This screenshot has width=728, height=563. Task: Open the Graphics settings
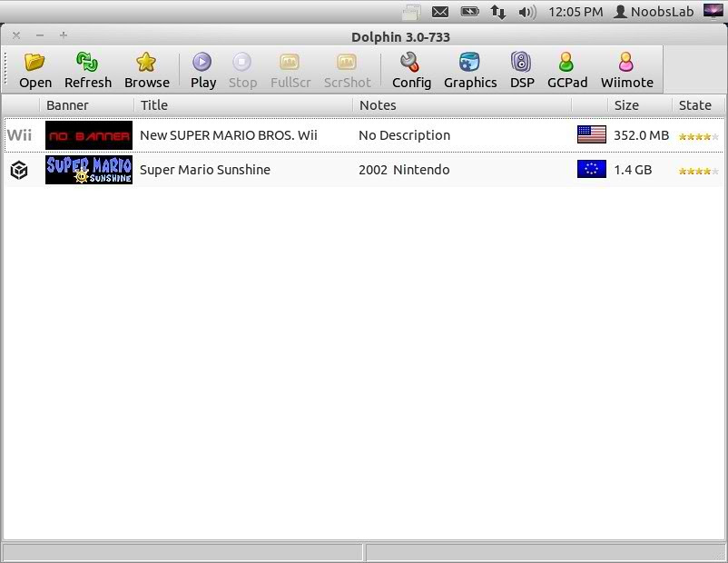pos(470,71)
